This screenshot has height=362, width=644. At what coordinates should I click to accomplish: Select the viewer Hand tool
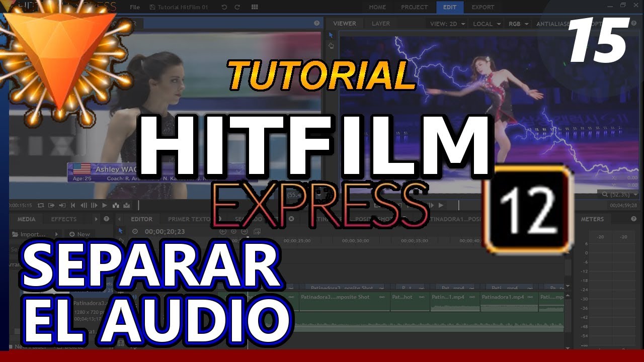click(331, 46)
